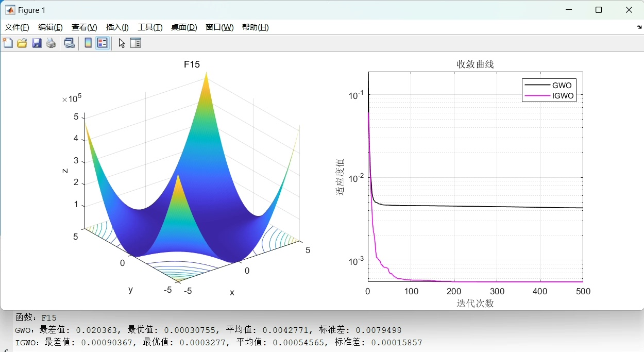The height and width of the screenshot is (352, 644).
Task: Open the 编辑 menu
Action: (49, 27)
